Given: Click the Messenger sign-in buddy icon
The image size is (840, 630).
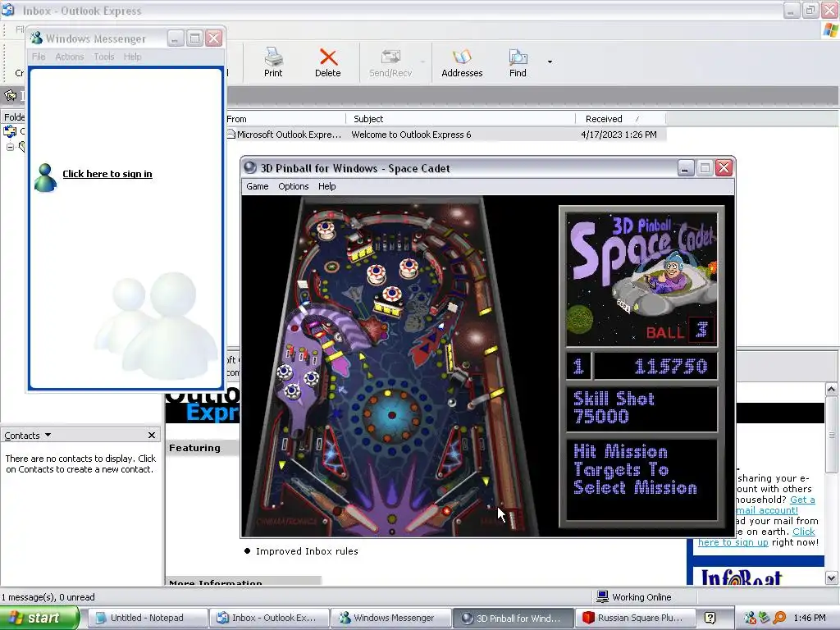Looking at the screenshot, I should 45,178.
